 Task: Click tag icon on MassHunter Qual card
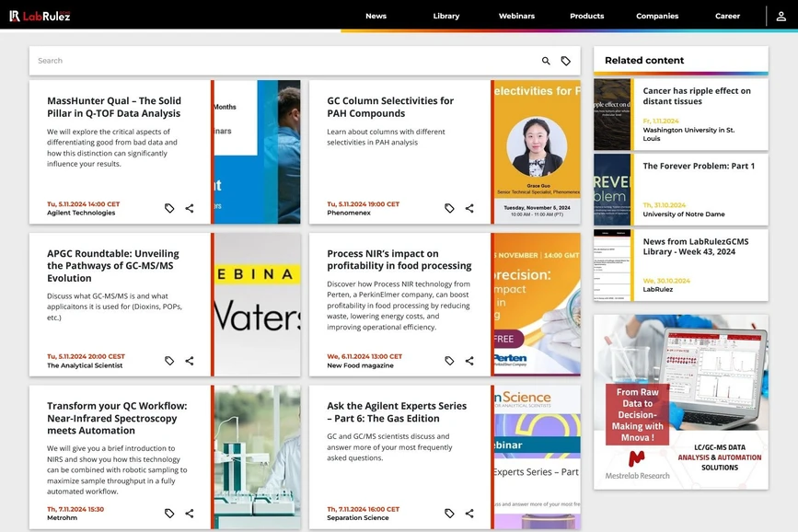tap(169, 208)
